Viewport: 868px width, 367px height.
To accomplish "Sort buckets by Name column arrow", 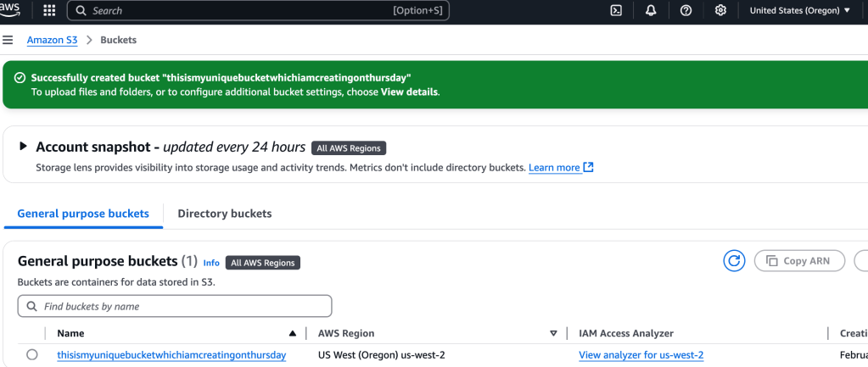I will coord(293,333).
